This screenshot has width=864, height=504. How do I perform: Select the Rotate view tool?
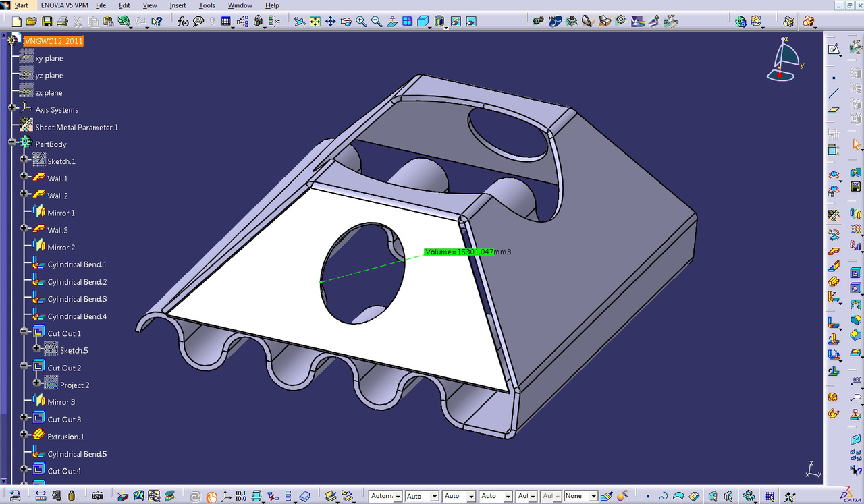pos(346,22)
